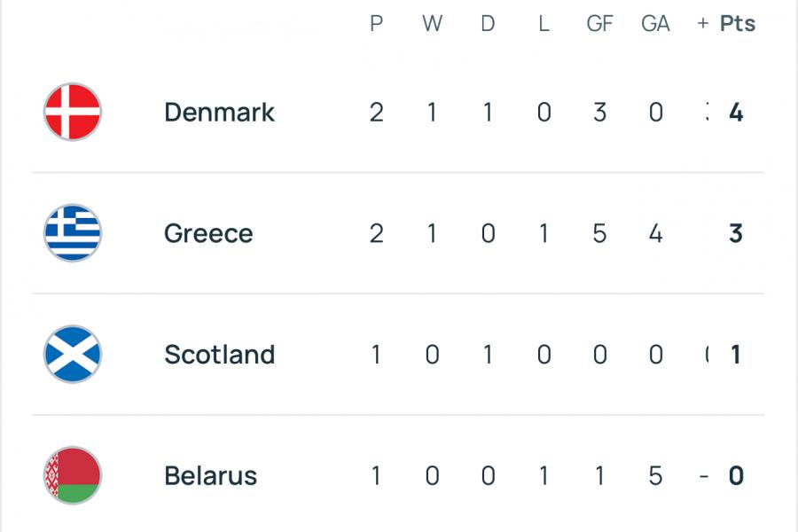
Task: Click the Scotland flag icon
Action: pyautogui.click(x=73, y=355)
